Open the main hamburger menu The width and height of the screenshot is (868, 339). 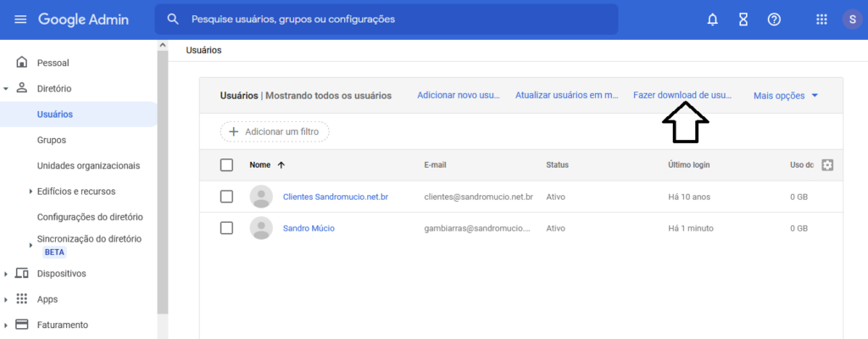[x=20, y=19]
